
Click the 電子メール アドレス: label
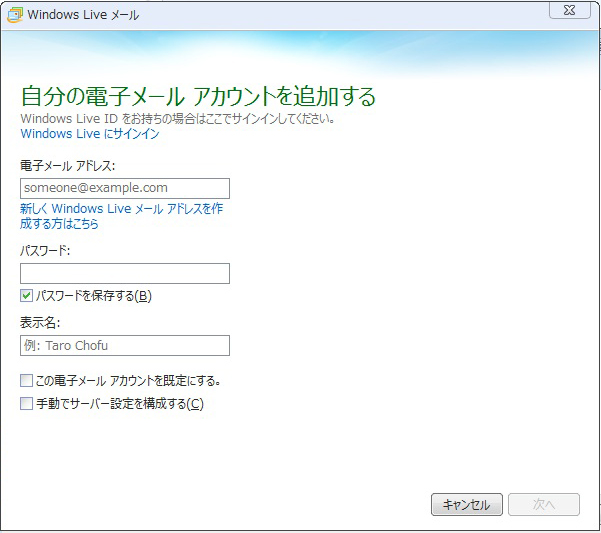tap(67, 166)
